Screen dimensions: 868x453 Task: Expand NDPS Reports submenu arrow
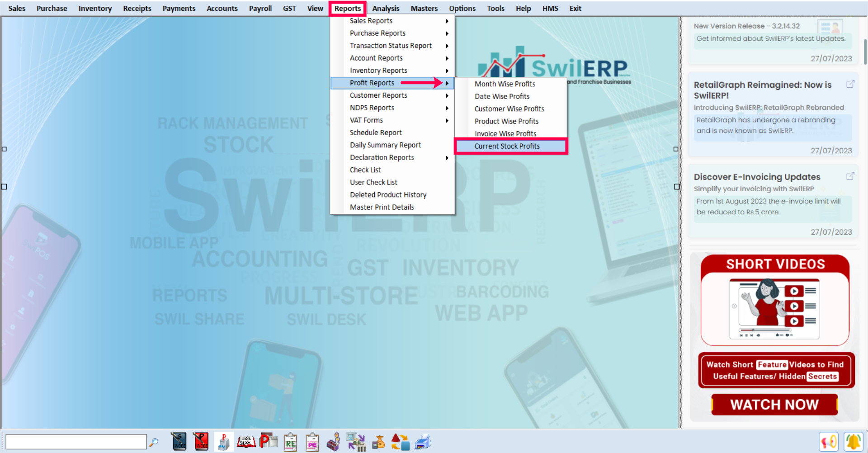[447, 108]
